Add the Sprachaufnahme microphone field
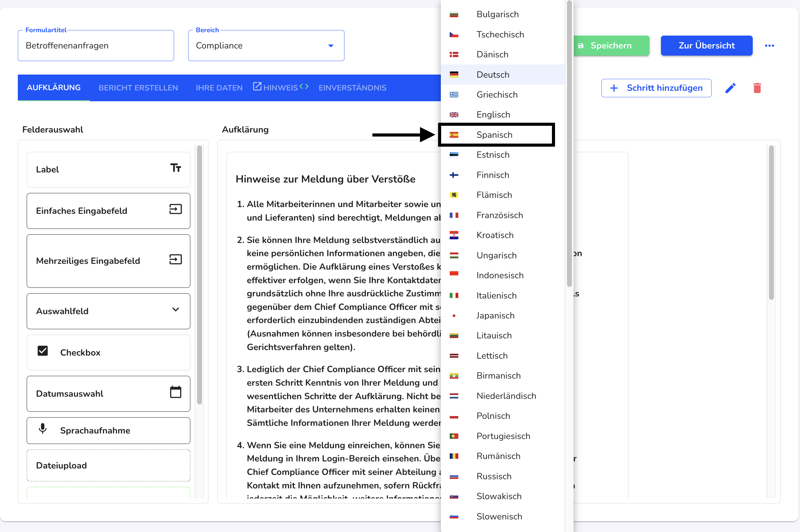Image resolution: width=800 pixels, height=532 pixels. (x=108, y=430)
